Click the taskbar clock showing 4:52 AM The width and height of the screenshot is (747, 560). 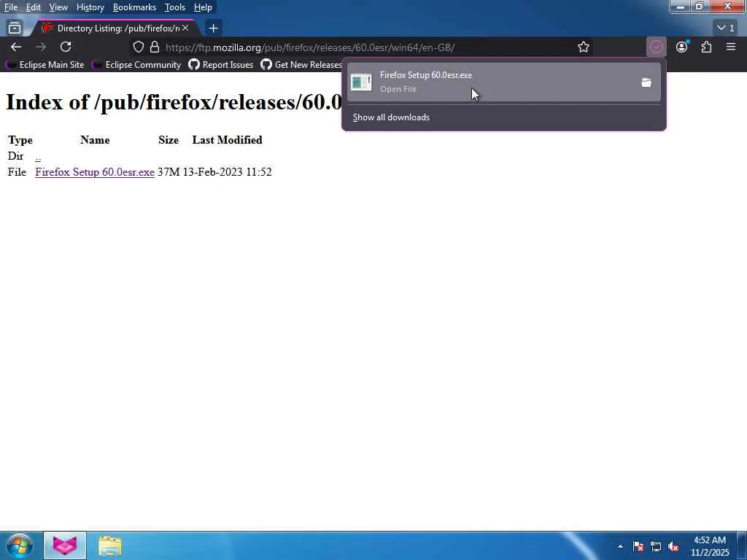coord(710,545)
